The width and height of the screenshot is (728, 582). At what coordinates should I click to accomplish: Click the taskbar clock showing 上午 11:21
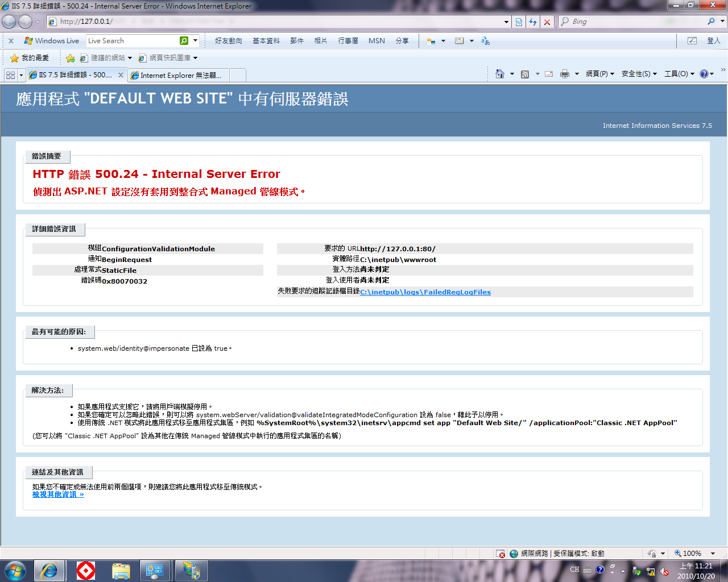[x=696, y=571]
